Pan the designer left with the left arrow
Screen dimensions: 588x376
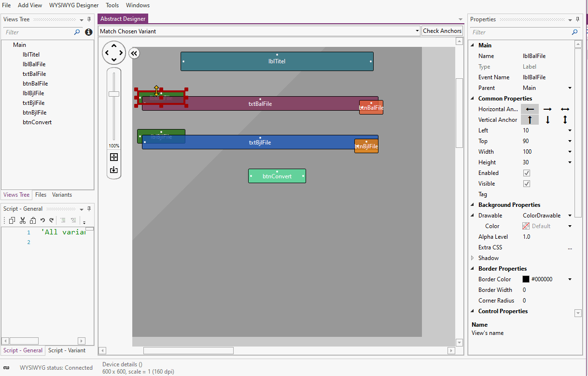(x=107, y=53)
